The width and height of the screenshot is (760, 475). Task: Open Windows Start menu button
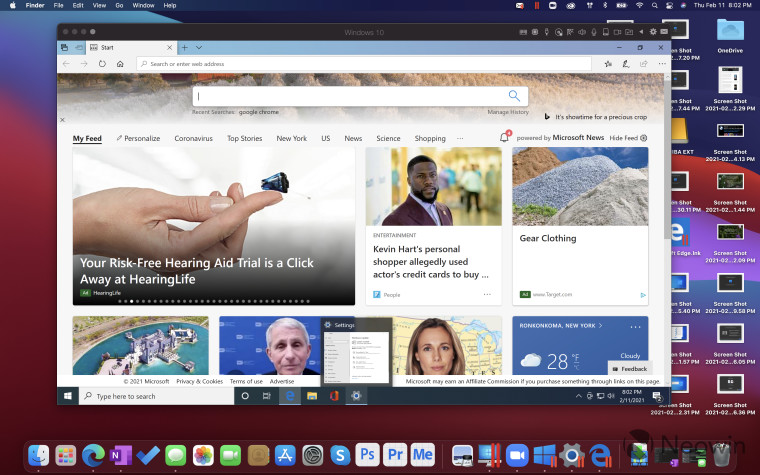pos(68,396)
